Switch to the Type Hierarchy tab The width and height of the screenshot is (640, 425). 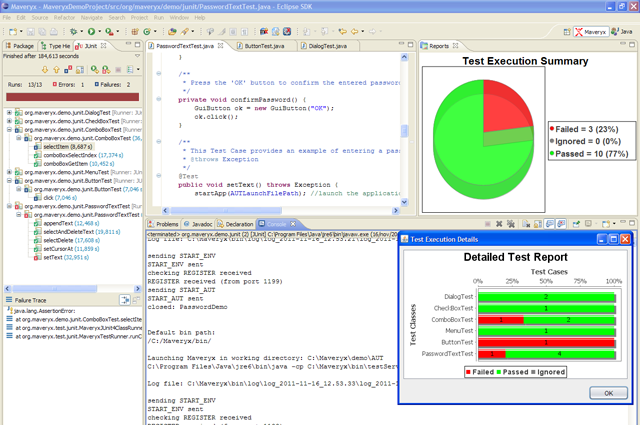coord(56,46)
